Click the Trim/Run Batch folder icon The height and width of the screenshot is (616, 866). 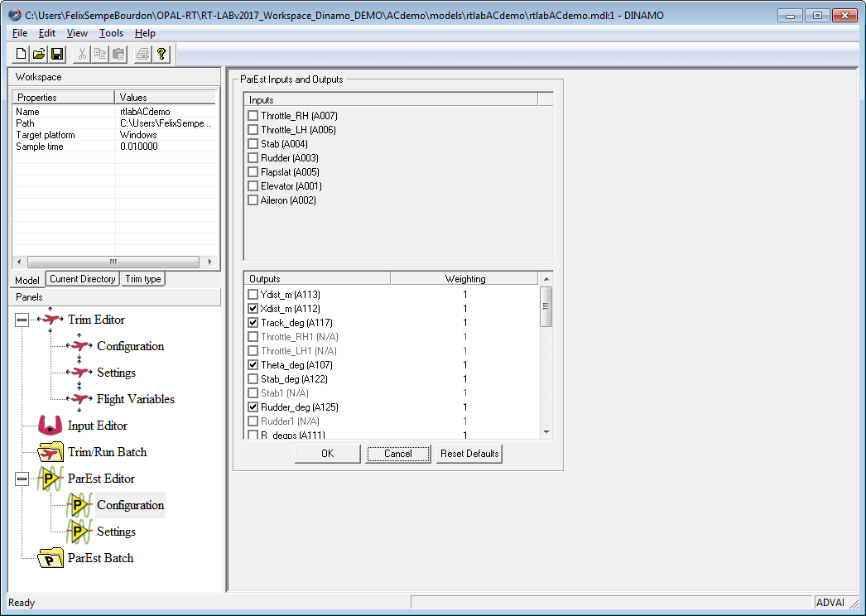[51, 452]
